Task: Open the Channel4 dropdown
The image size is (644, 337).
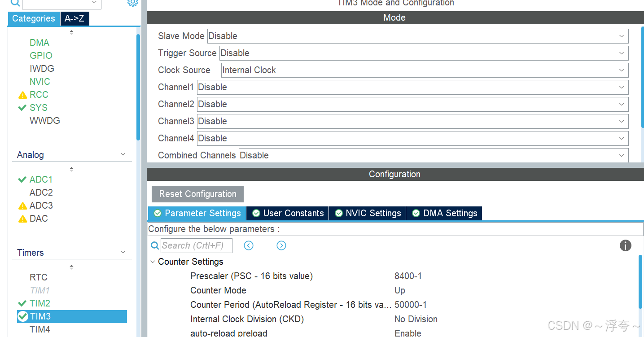Action: (622, 138)
